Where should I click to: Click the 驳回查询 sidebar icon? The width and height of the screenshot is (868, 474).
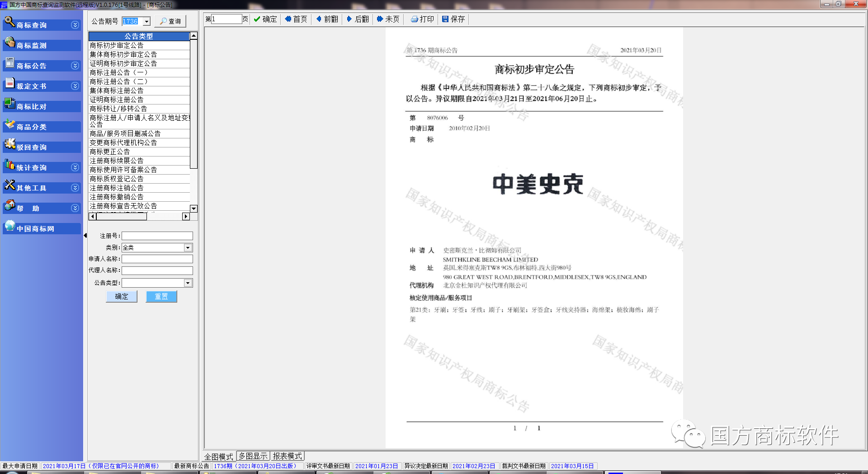(9, 144)
